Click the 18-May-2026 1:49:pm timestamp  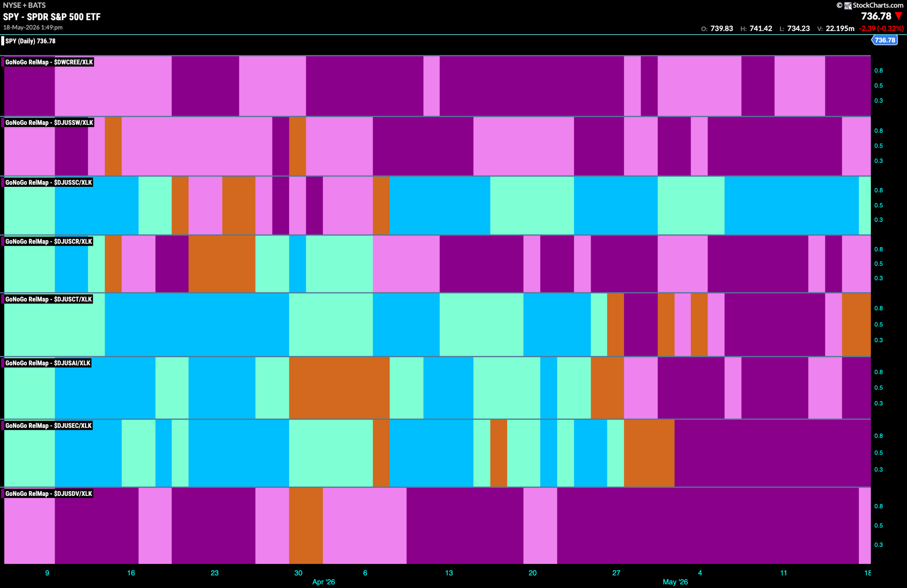click(x=33, y=27)
